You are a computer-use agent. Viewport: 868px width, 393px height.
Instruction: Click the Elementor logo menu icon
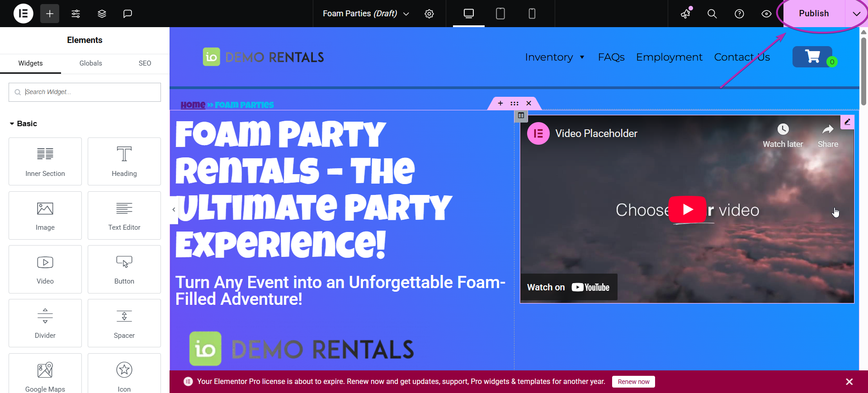click(23, 14)
